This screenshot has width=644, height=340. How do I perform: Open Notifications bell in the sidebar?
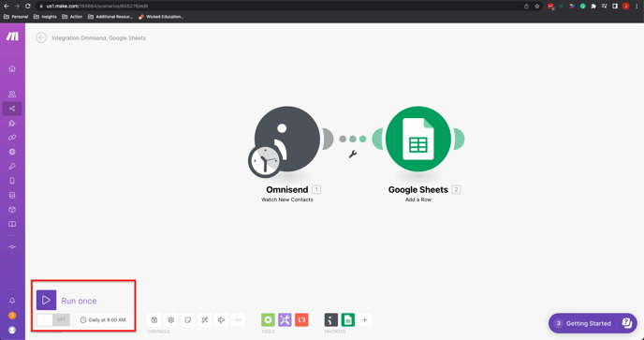point(12,301)
